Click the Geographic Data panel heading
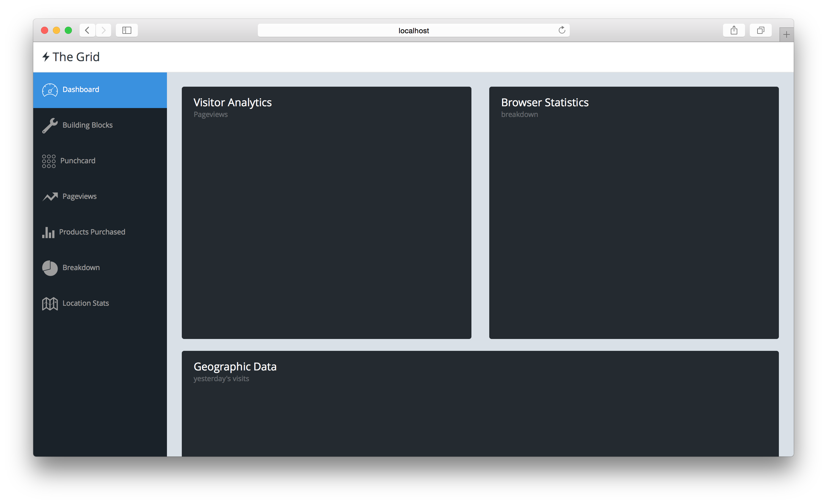Screen dimensions: 827x504 tap(235, 367)
